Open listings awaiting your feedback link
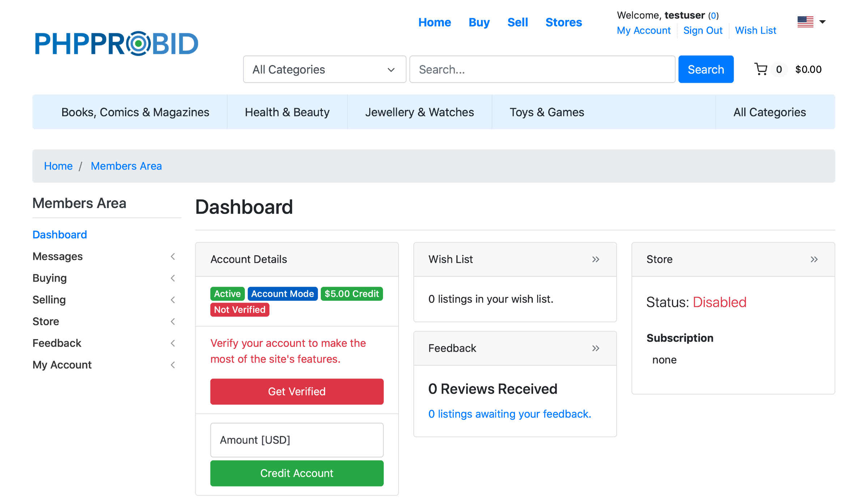Image resolution: width=868 pixels, height=501 pixels. [x=509, y=414]
